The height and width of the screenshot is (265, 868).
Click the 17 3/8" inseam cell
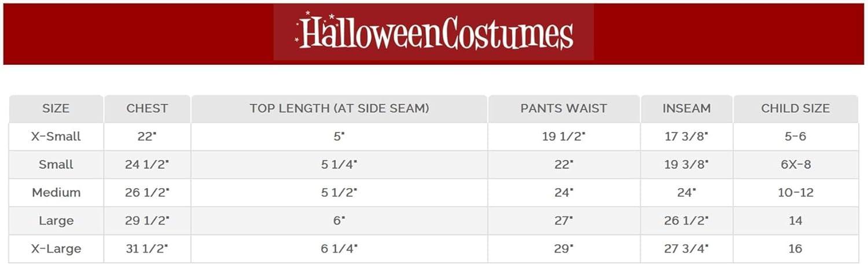pyautogui.click(x=686, y=137)
